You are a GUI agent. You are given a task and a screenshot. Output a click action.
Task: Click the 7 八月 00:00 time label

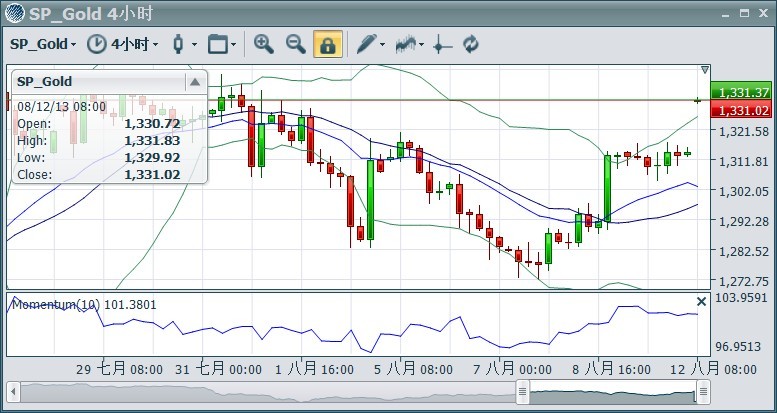[512, 369]
